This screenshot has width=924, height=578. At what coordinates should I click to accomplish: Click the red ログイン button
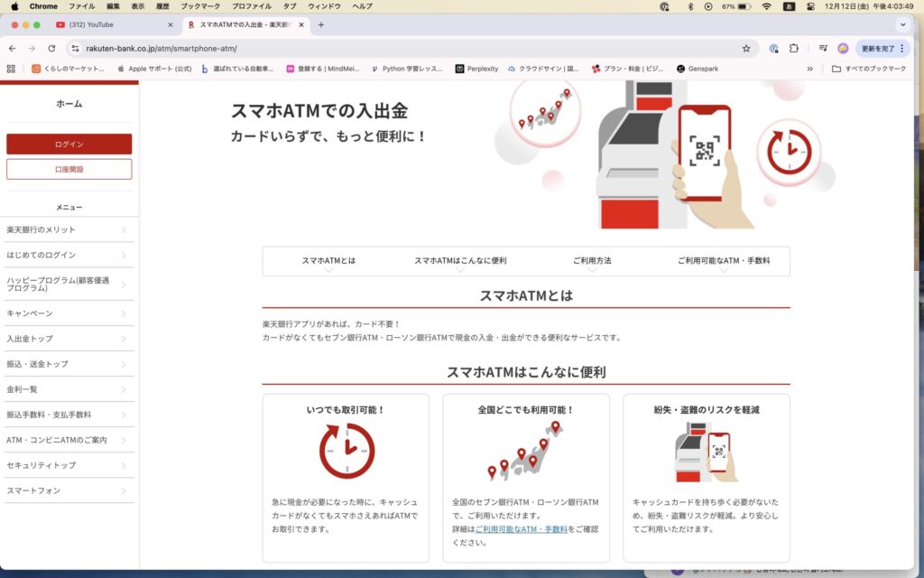click(69, 144)
